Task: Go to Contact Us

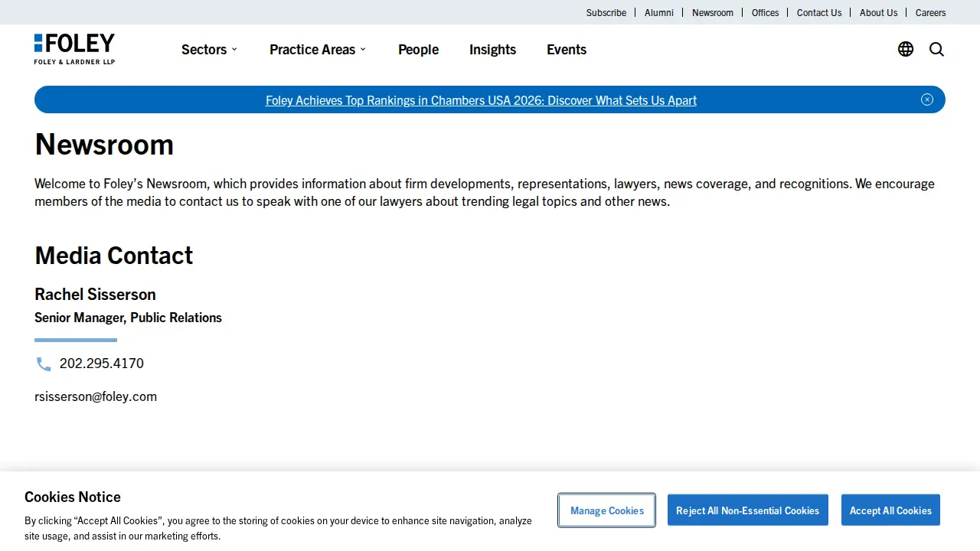Action: click(x=819, y=12)
